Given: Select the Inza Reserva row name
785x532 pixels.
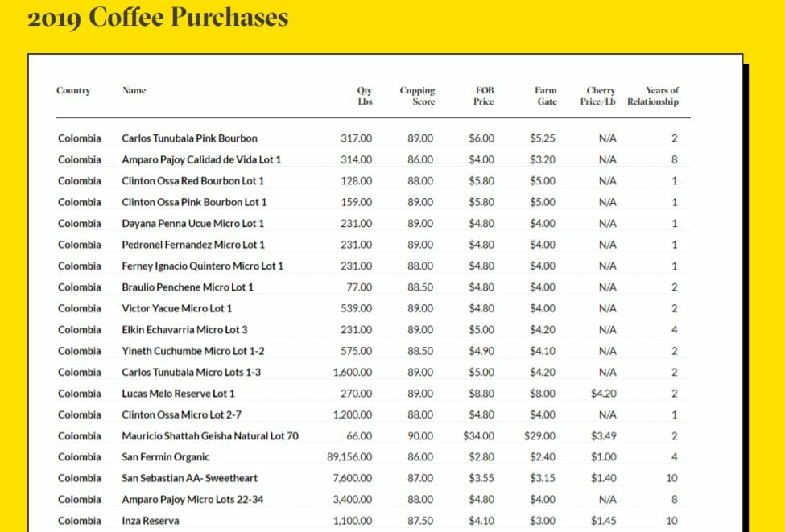Looking at the screenshot, I should [x=150, y=521].
